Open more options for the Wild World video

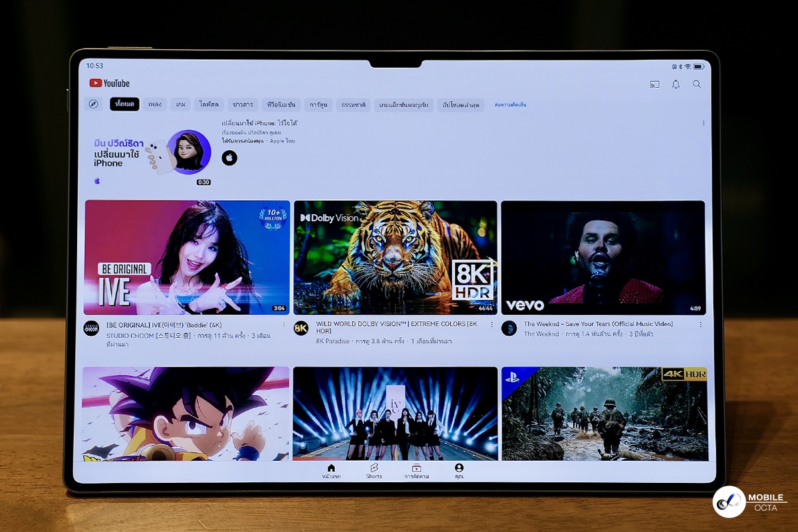point(492,325)
